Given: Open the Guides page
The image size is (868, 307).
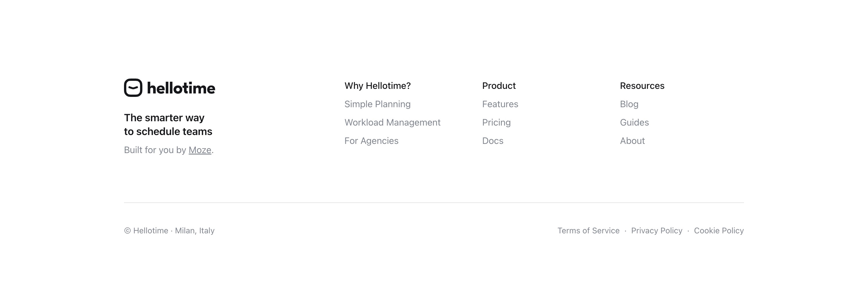Looking at the screenshot, I should coord(634,122).
